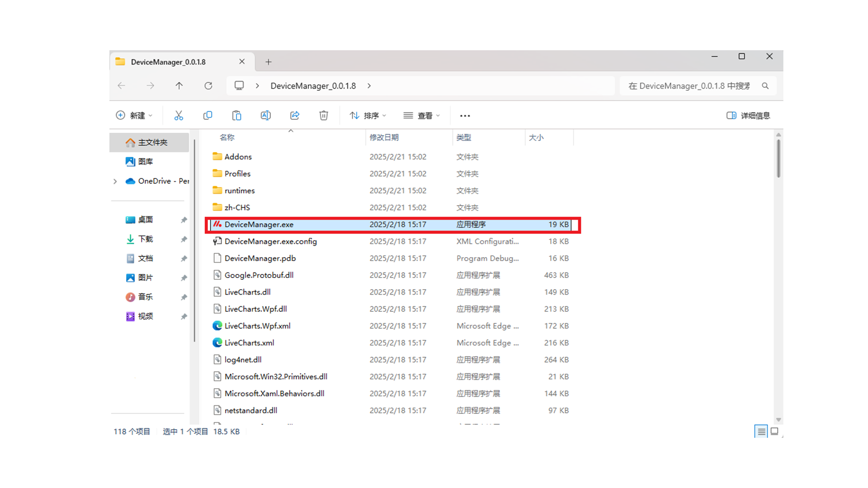Viewport: 868px width, 488px height.
Task: Open OneDrive - Personal in navigation pane
Action: pos(157,181)
